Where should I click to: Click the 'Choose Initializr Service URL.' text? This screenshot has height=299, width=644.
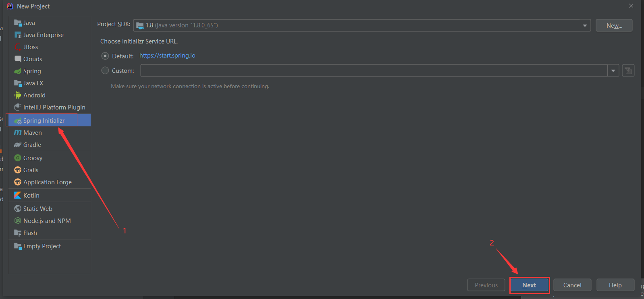click(139, 41)
